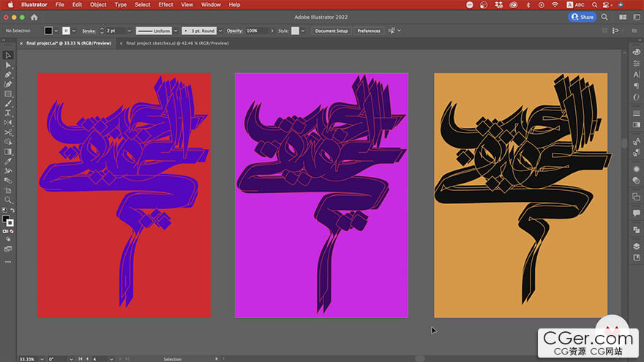Open the File menu
644x362 pixels.
(x=59, y=4)
